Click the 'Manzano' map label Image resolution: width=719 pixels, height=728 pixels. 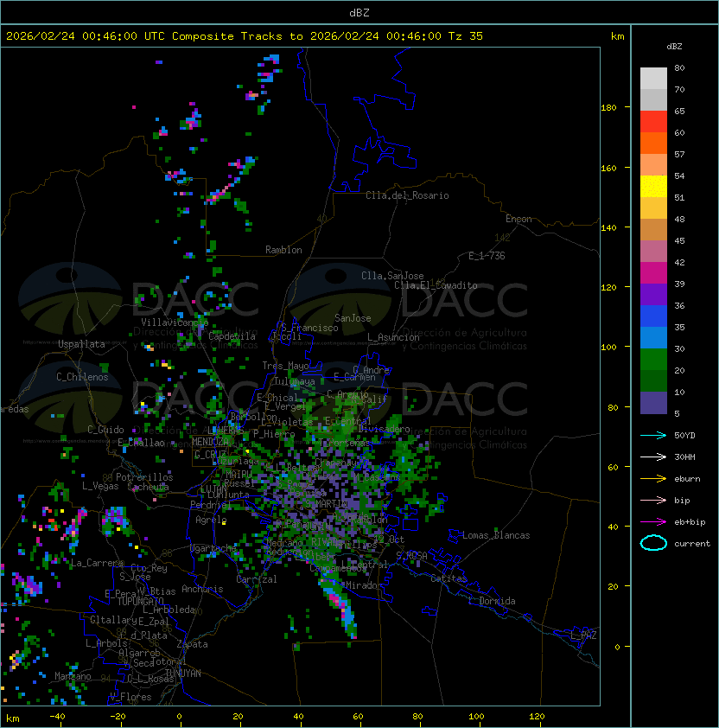pyautogui.click(x=73, y=676)
